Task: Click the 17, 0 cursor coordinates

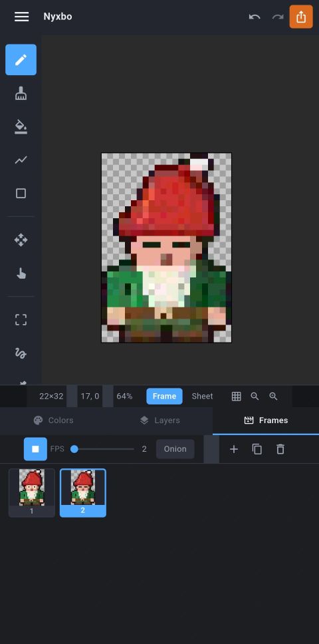Action: (90, 397)
